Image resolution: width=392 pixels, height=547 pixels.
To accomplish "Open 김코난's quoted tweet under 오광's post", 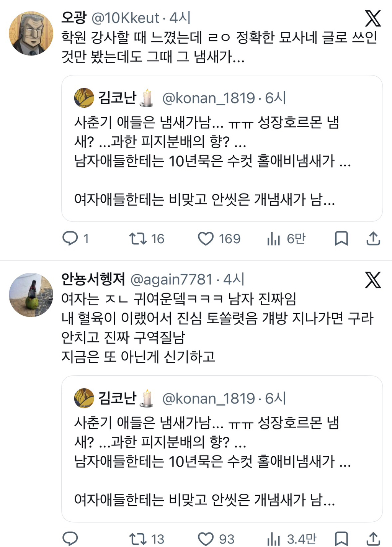I will (x=222, y=148).
